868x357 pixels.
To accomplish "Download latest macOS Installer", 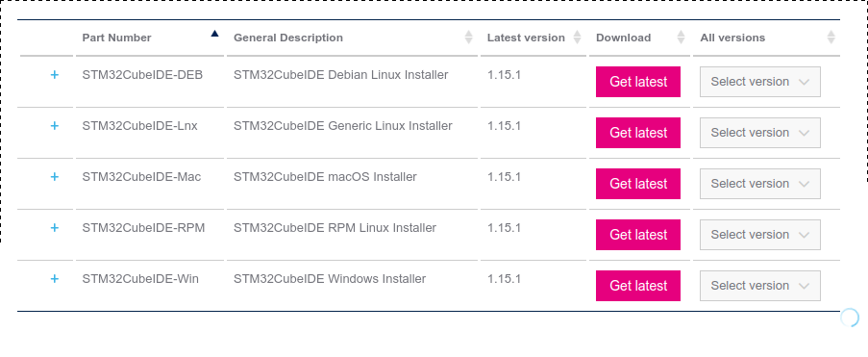I will 638,184.
